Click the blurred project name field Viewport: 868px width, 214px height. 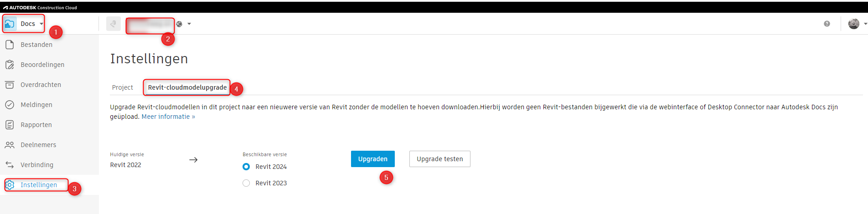point(150,25)
